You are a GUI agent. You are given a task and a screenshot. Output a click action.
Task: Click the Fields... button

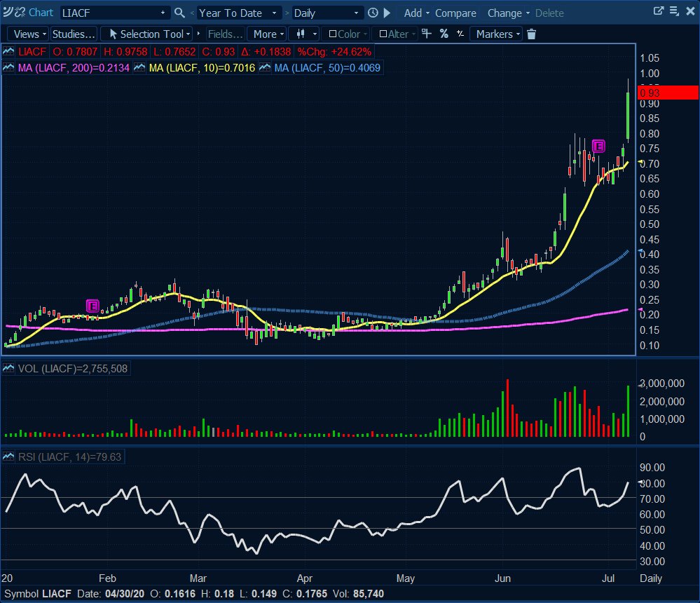pyautogui.click(x=226, y=34)
